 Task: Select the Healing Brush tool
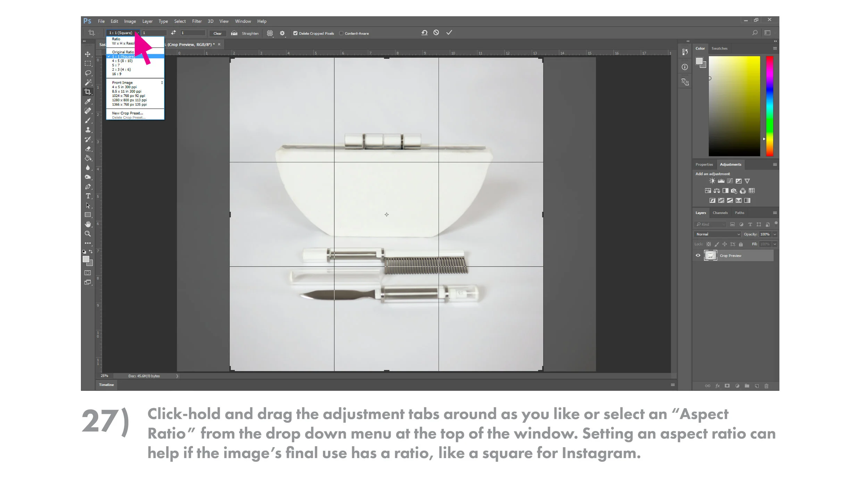[88, 111]
